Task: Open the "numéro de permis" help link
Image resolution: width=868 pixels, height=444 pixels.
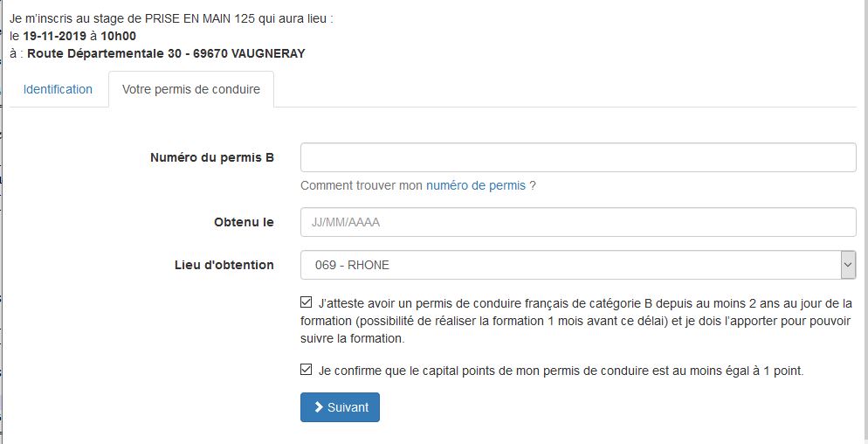Action: [x=475, y=185]
